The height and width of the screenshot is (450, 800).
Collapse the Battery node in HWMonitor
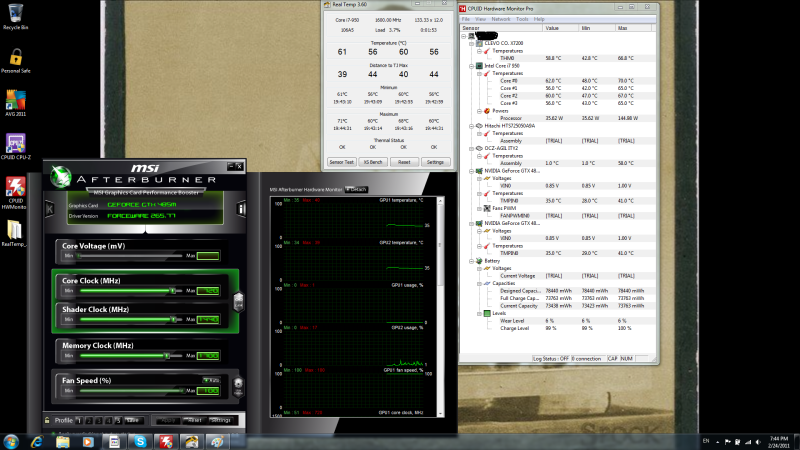pos(471,261)
